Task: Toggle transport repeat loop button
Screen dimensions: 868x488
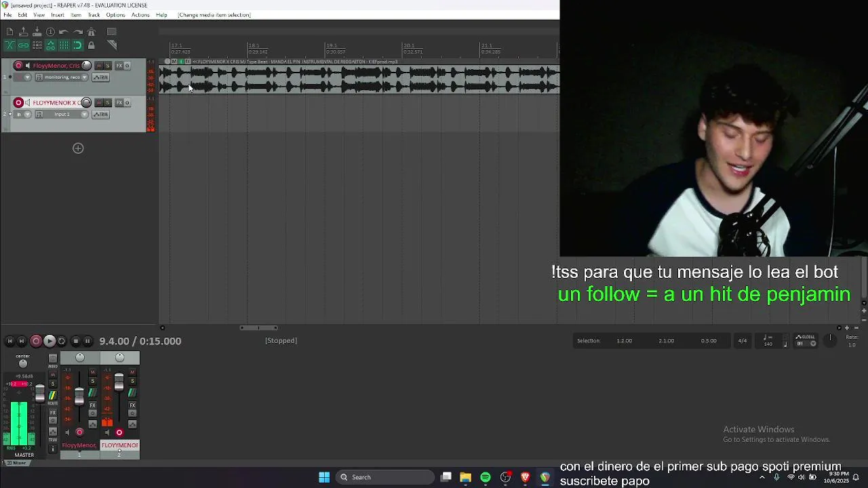Action: point(62,341)
